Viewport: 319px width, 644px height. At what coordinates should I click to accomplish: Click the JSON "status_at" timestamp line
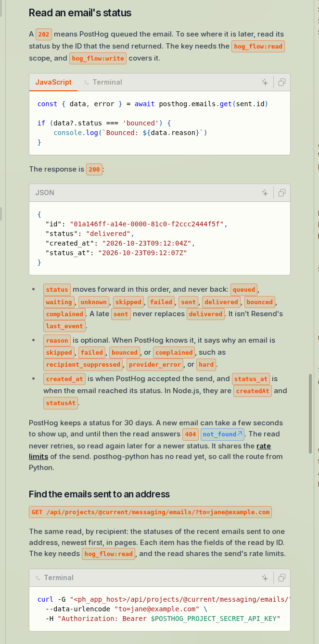(116, 253)
